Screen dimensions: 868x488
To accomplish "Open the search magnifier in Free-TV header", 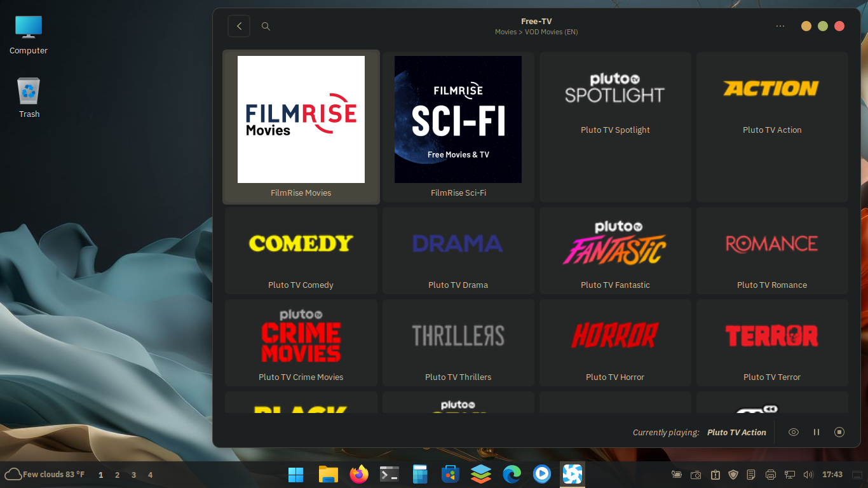I will tap(266, 26).
